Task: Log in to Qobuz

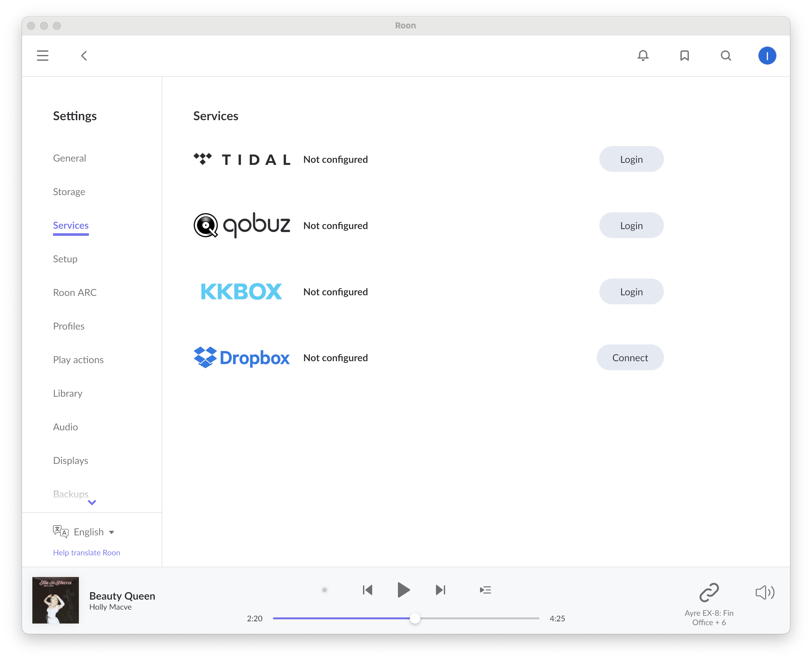Action: point(631,226)
